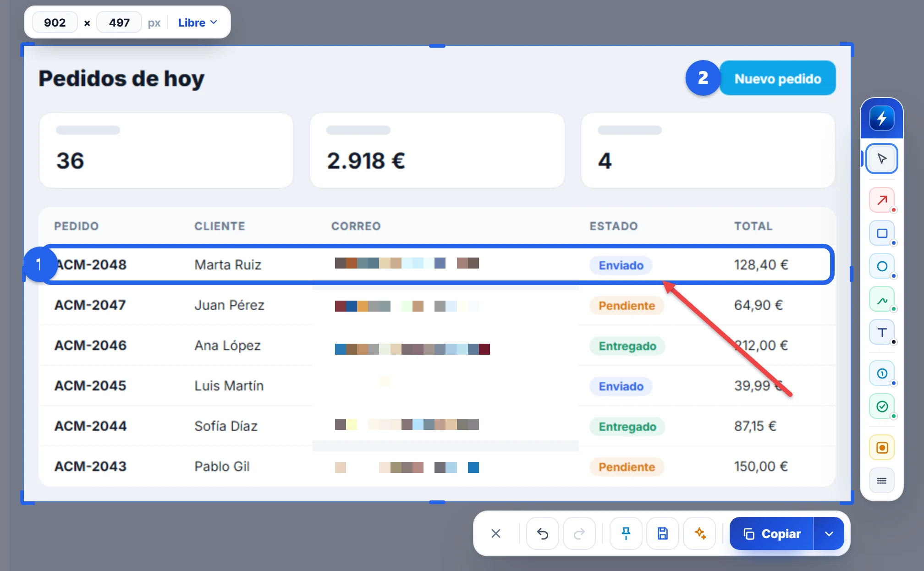Undo the last annotation
Viewport: 924px width, 571px height.
tap(543, 533)
